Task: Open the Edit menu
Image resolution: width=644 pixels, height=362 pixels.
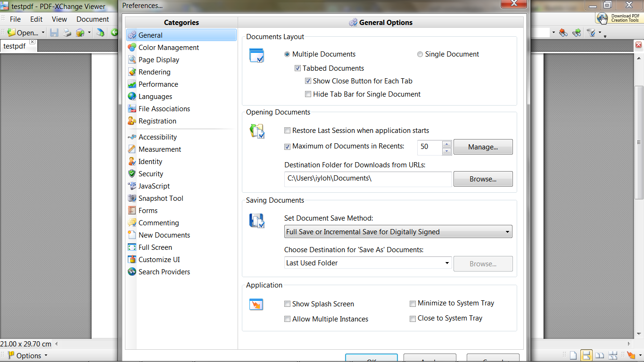Action: tap(36, 19)
